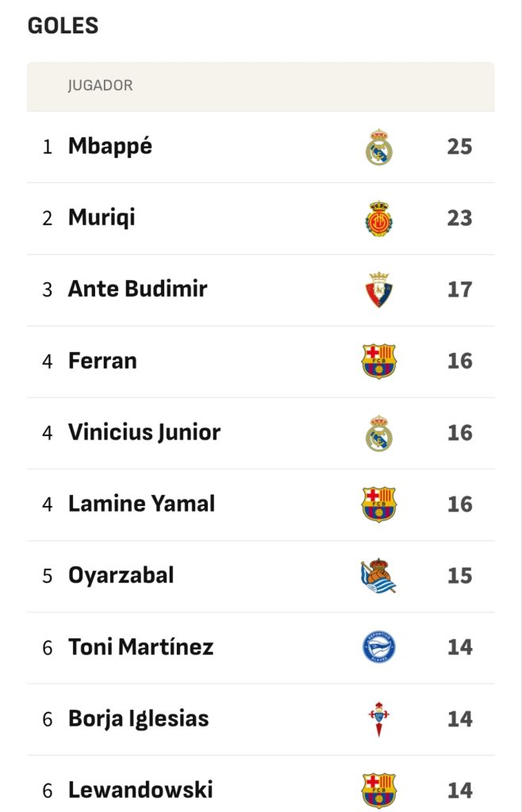
Task: Click Mbappé's goal total of 25
Action: point(460,147)
